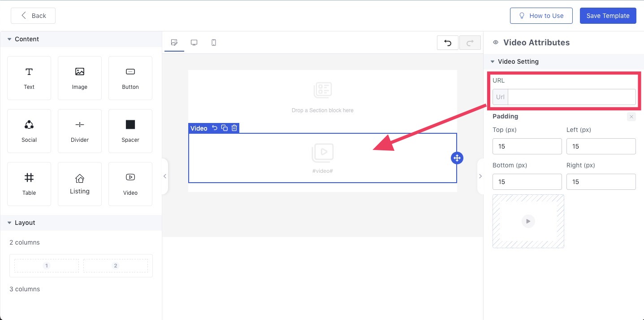Image resolution: width=644 pixels, height=320 pixels.
Task: Select the Image content block
Action: pos(80,78)
